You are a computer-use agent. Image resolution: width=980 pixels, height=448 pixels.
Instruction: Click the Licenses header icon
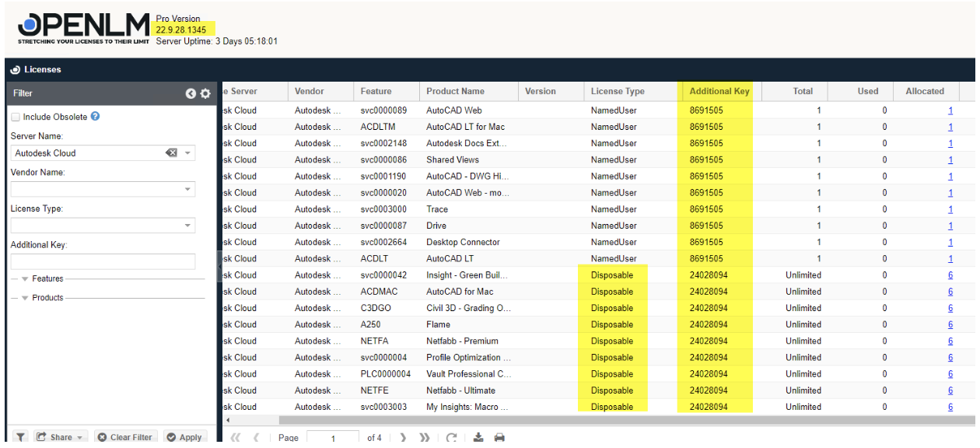click(x=15, y=69)
